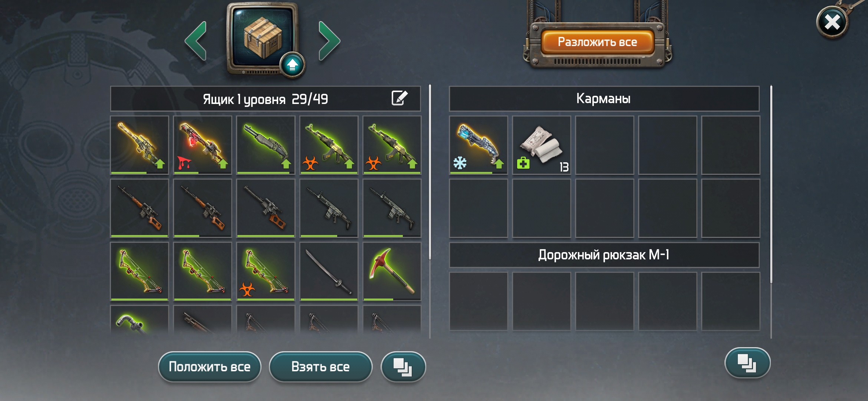This screenshot has height=401, width=868.
Task: Click the orange Разложить все button
Action: [x=598, y=42]
